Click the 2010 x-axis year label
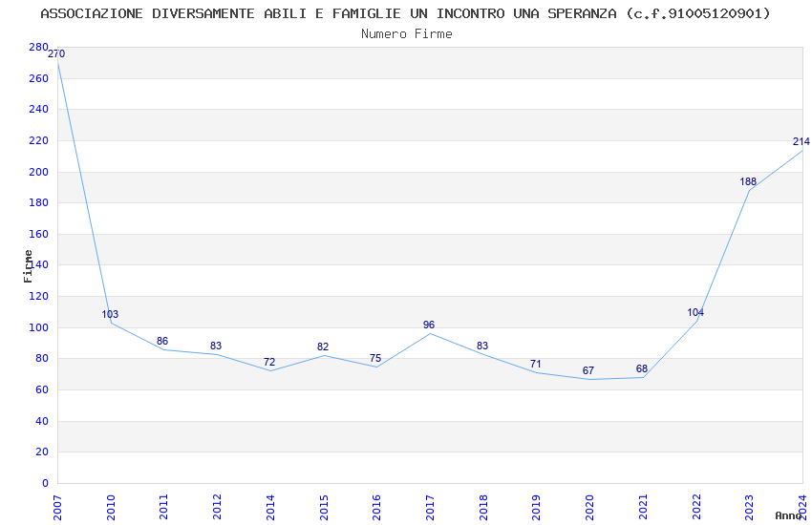 coord(110,507)
